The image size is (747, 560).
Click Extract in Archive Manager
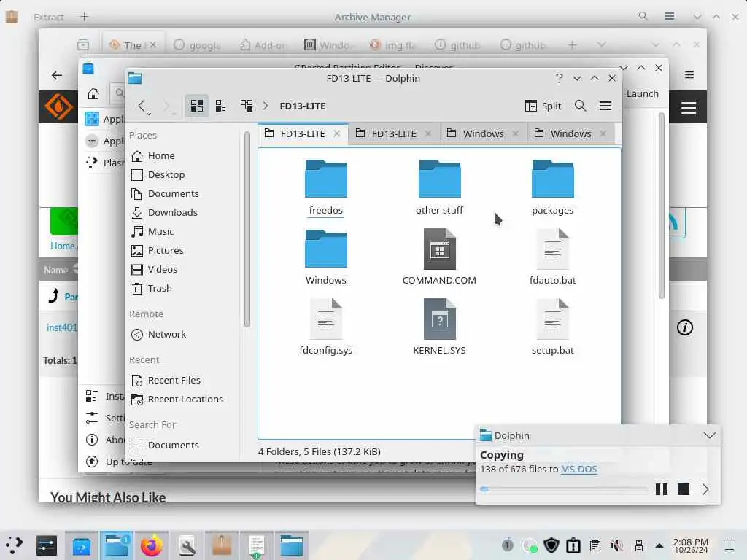(49, 17)
